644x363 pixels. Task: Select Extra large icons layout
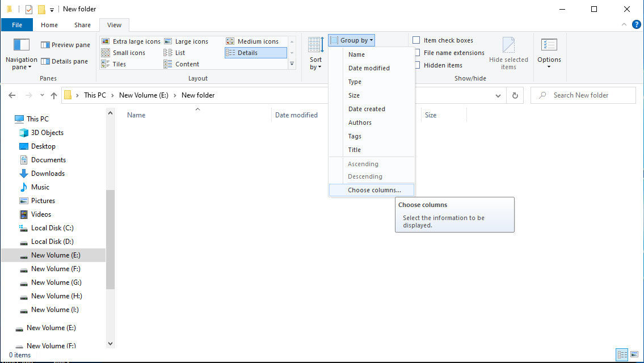point(131,41)
